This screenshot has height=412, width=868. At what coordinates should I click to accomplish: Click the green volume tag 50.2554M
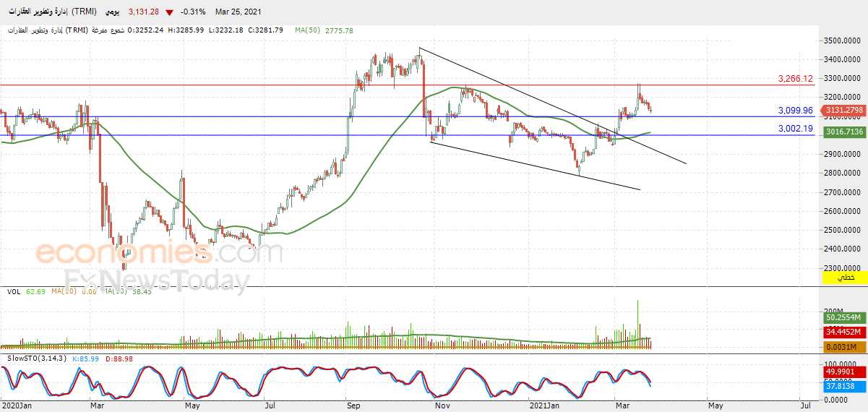pyautogui.click(x=844, y=317)
